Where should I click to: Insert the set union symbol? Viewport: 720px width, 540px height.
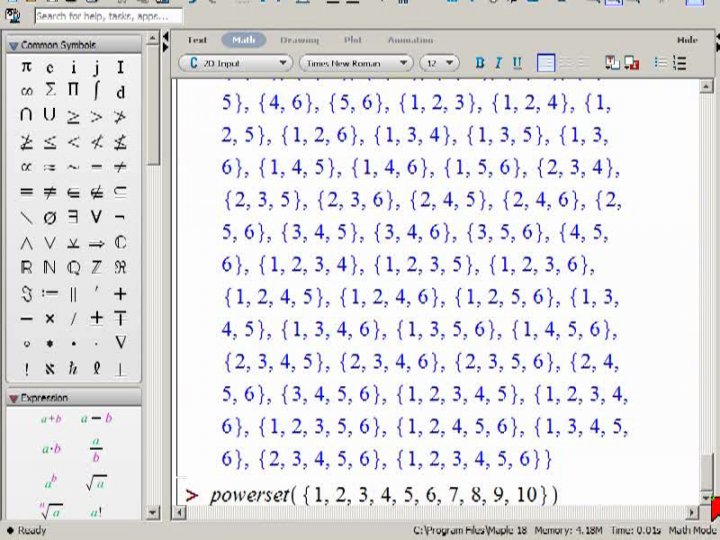pos(50,115)
